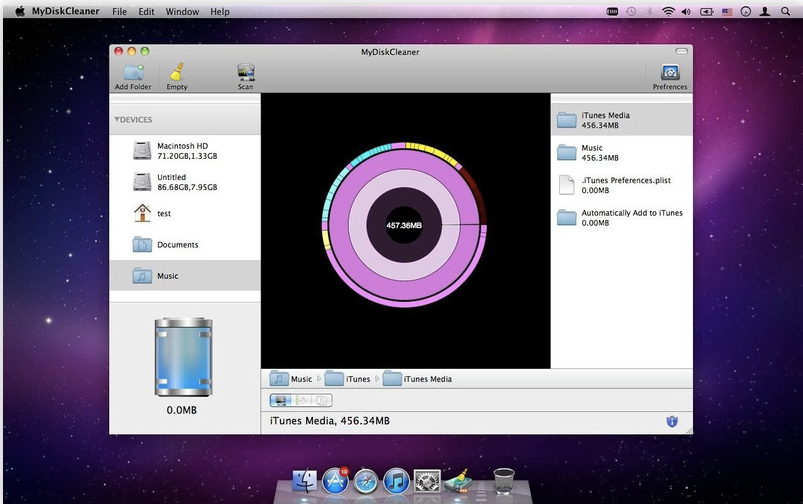Open Trash from the Dock
Screen dimensions: 803x504
(x=504, y=481)
